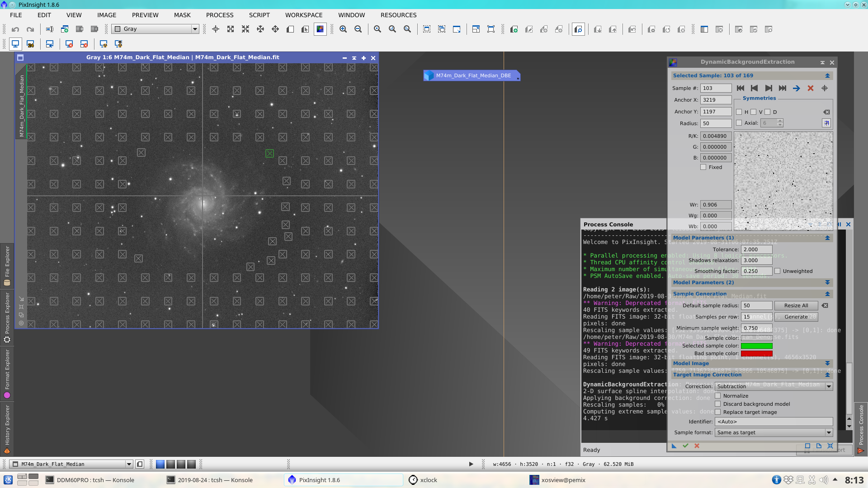The width and height of the screenshot is (868, 488).
Task: Click the Sample color swatch
Action: (x=756, y=338)
